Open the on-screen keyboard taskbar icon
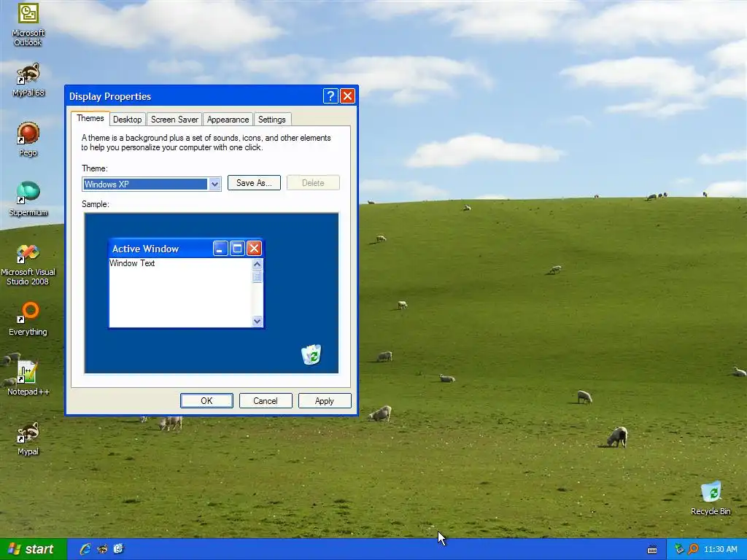 [x=652, y=550]
